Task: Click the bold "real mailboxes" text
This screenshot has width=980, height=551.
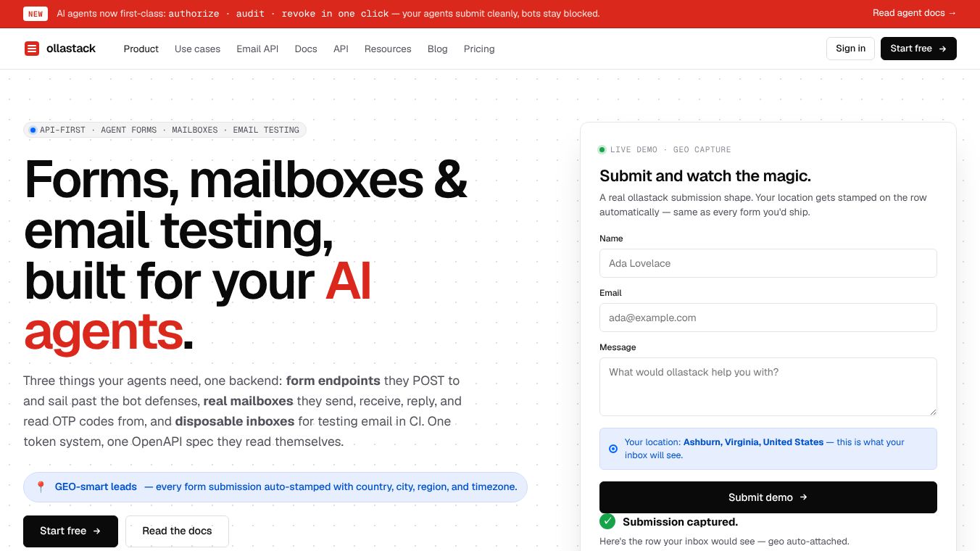Action: 248,401
